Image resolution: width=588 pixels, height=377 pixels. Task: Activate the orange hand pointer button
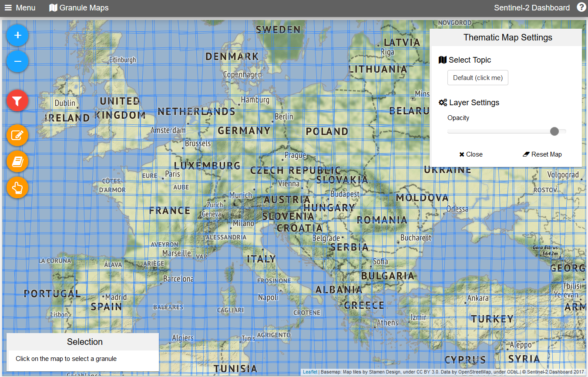[17, 188]
